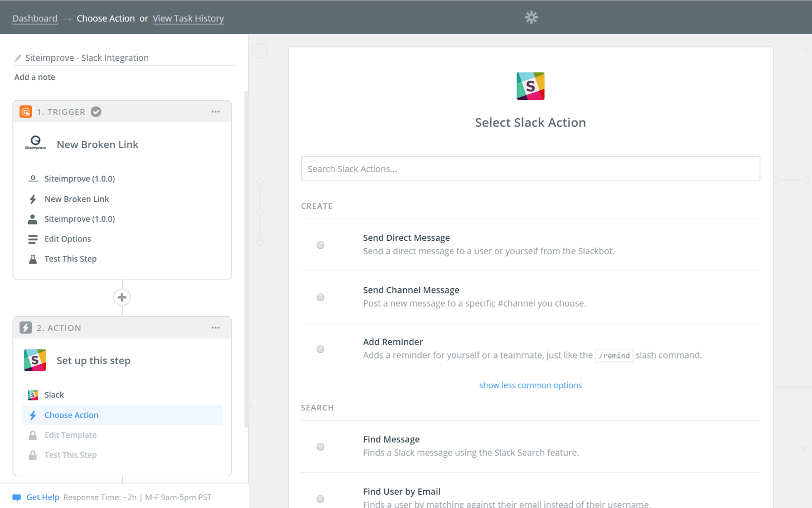Click the chat bubble Get Help icon
Viewport: 812px width, 508px height.
17,497
